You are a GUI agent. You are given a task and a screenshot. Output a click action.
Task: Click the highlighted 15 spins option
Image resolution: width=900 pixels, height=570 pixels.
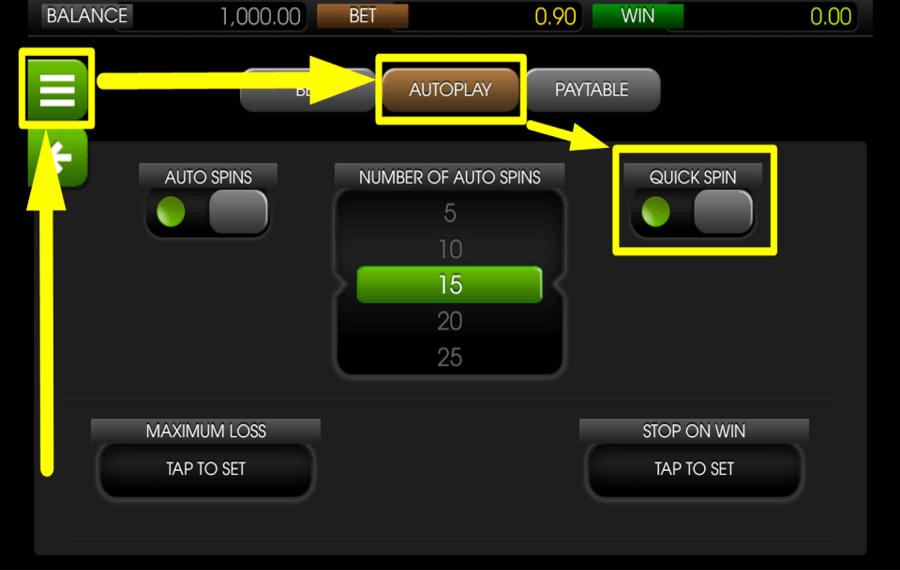click(449, 285)
